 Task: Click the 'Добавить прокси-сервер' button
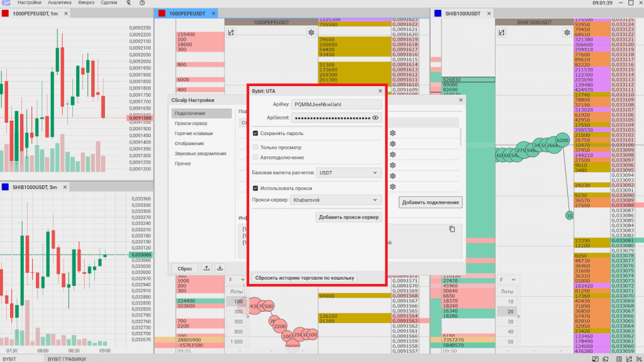(348, 217)
